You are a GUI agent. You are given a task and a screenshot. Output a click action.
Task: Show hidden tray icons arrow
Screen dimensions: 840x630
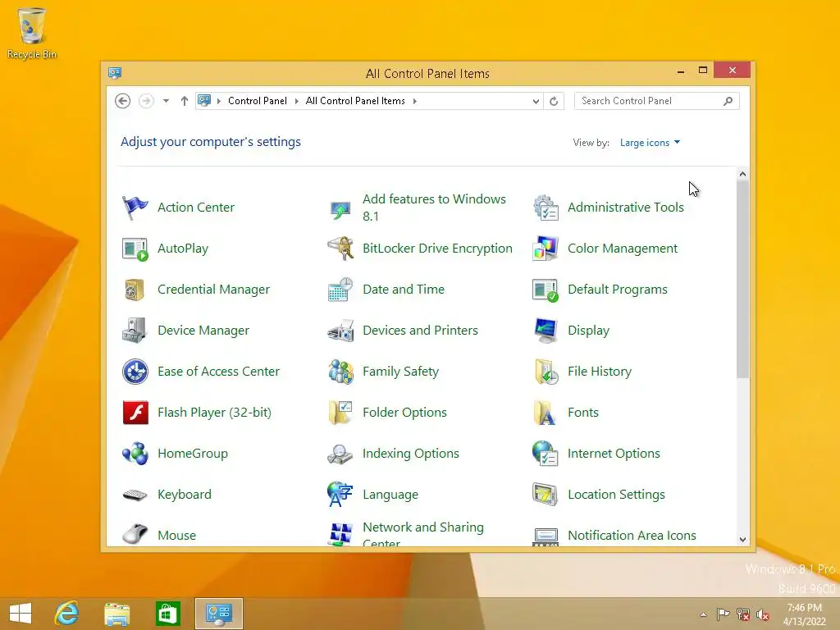point(703,614)
